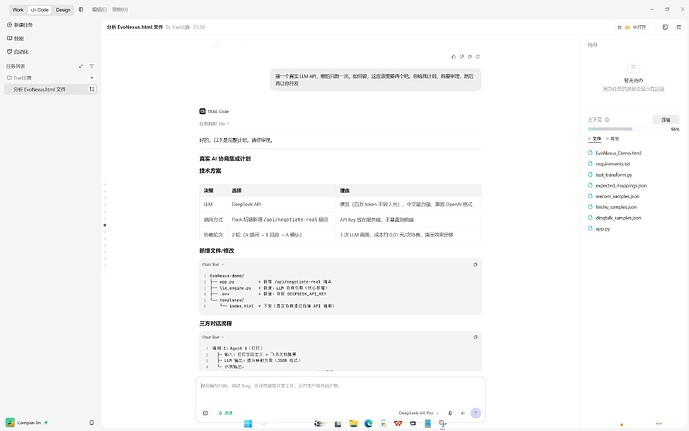Open the Windows Start menu
The image size is (689, 431).
(248, 424)
